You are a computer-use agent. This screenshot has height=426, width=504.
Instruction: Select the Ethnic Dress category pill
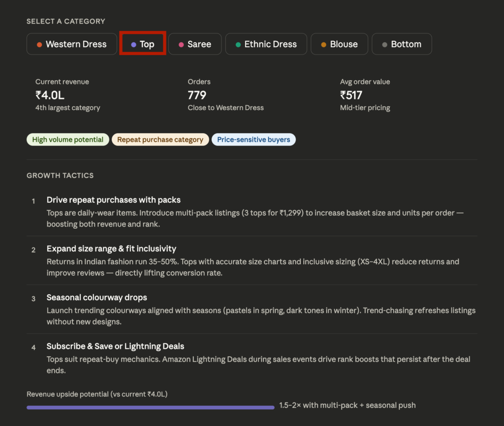pos(266,44)
